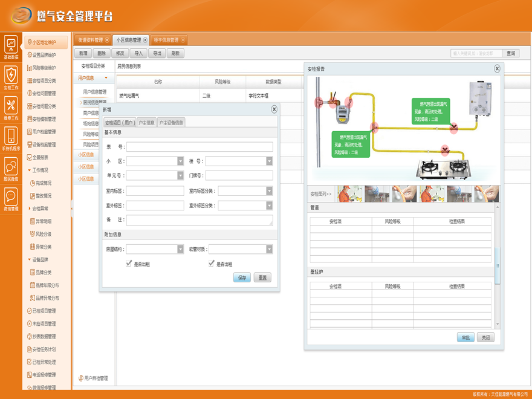The height and width of the screenshot is (399, 532).
Task: Open the 居民微信 chat icon
Action: click(11, 167)
